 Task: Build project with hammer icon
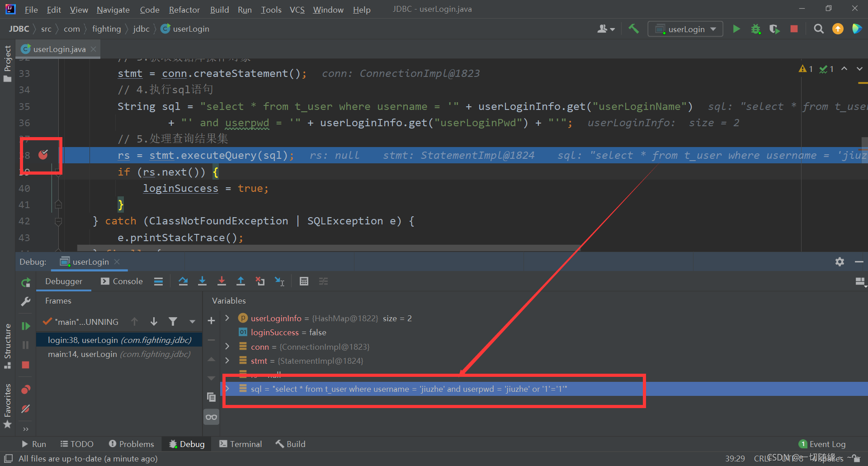tap(633, 29)
